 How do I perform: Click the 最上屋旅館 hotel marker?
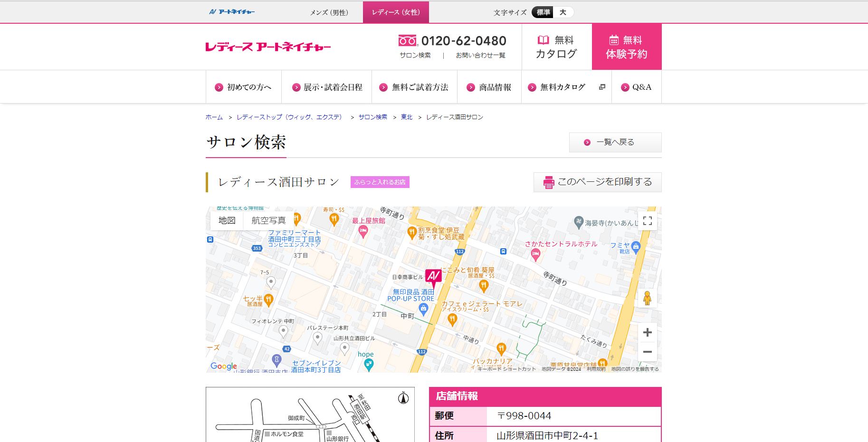point(363,232)
